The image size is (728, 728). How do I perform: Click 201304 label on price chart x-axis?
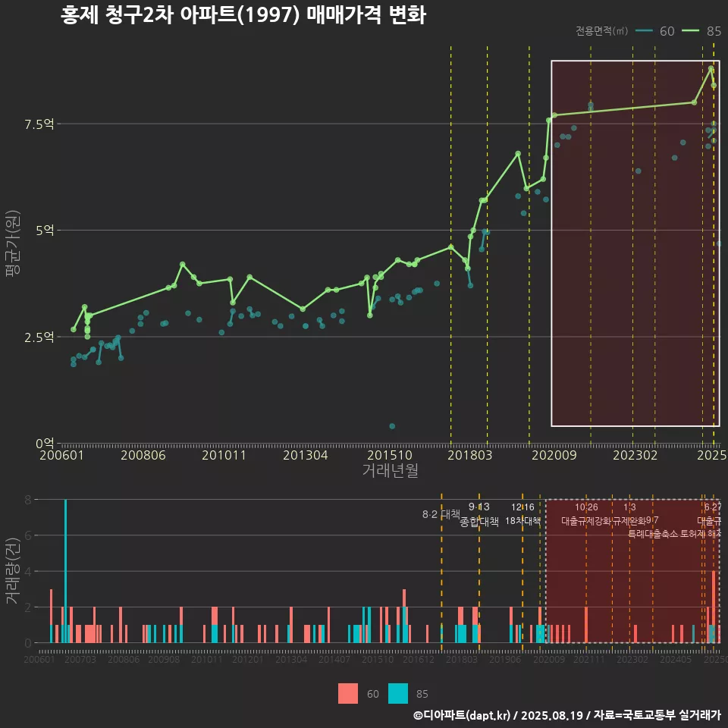(306, 455)
